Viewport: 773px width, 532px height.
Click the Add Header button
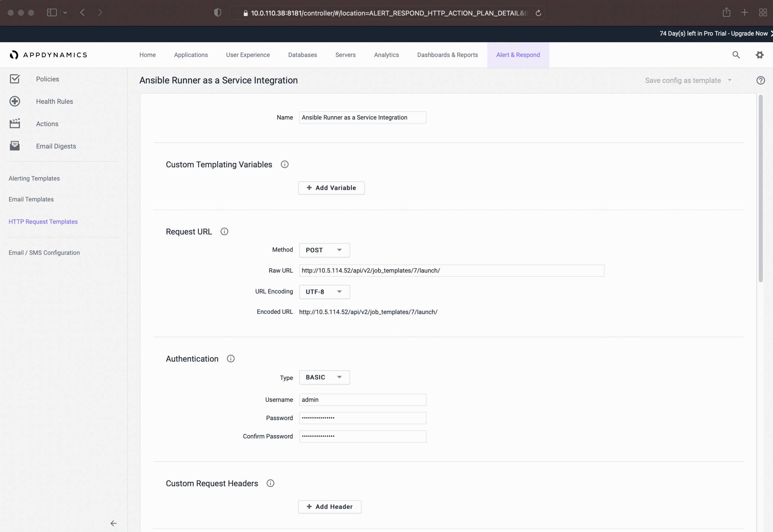329,507
